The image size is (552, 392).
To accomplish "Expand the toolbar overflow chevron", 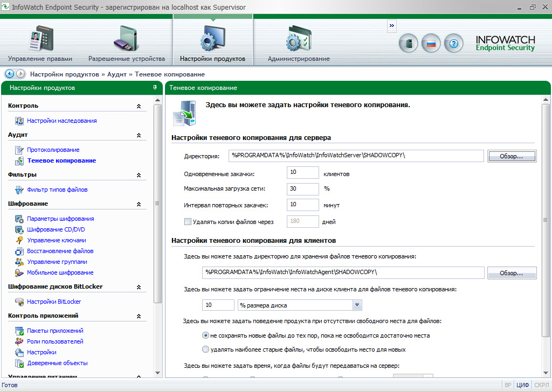I will tap(392, 26).
